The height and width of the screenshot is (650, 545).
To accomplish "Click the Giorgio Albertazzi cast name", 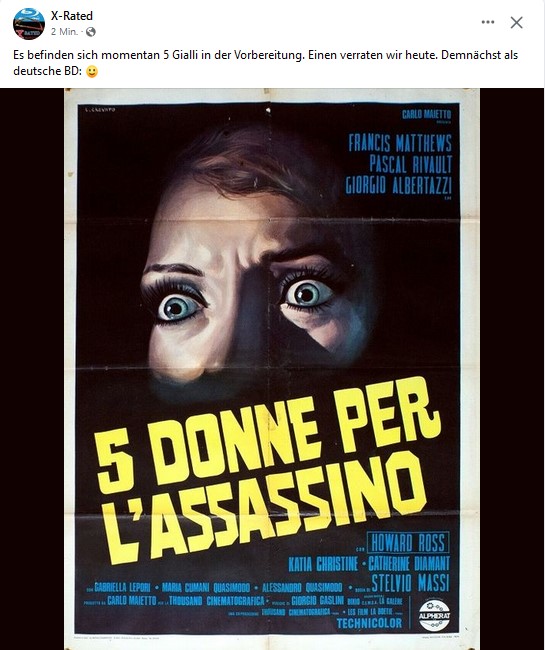I will [398, 185].
